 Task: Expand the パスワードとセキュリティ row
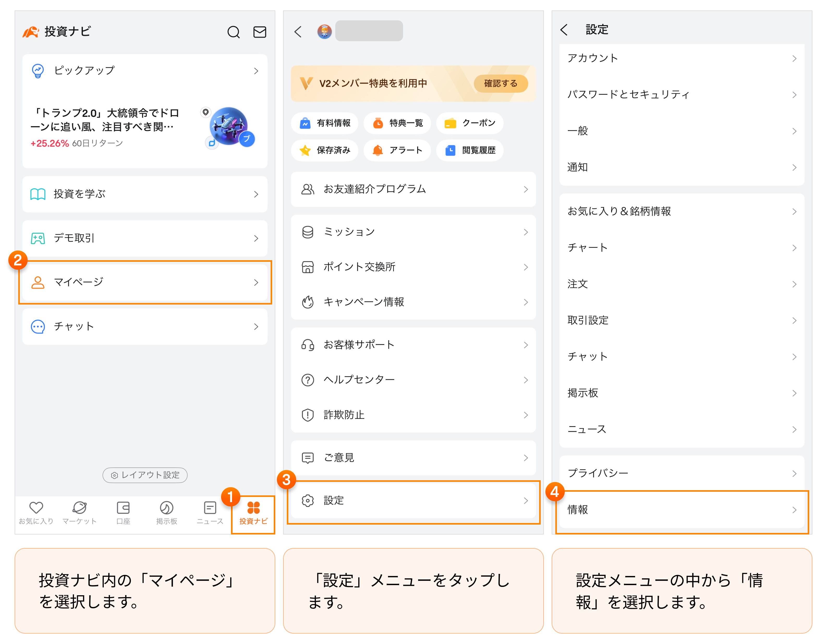pos(682,94)
